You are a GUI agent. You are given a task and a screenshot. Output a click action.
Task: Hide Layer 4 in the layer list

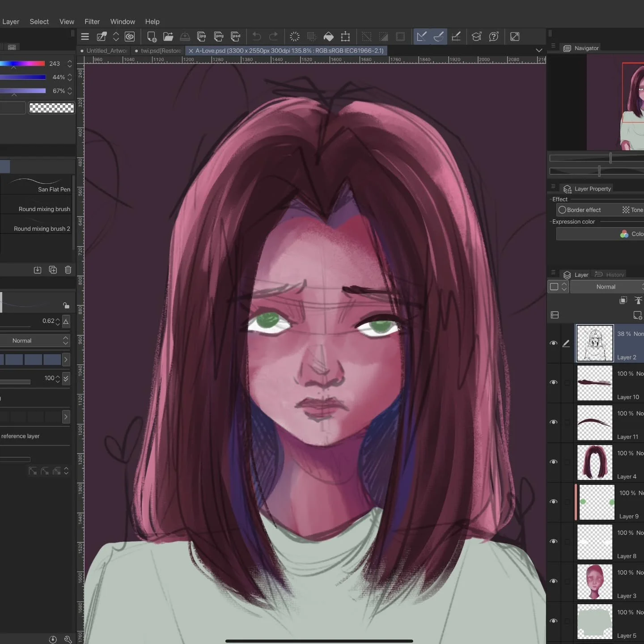(553, 462)
